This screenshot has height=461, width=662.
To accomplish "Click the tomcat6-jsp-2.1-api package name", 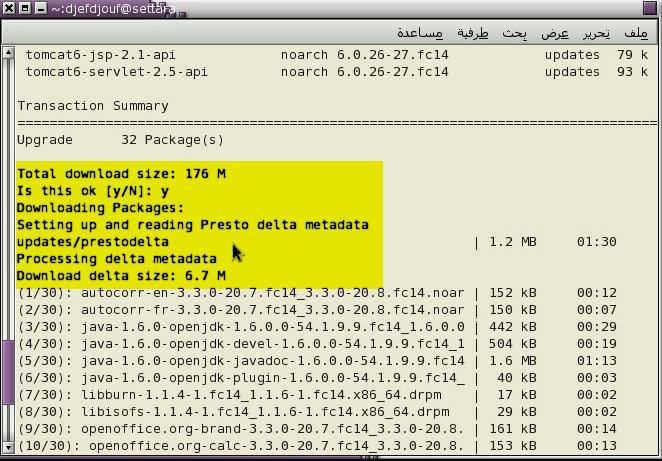I will 100,55.
